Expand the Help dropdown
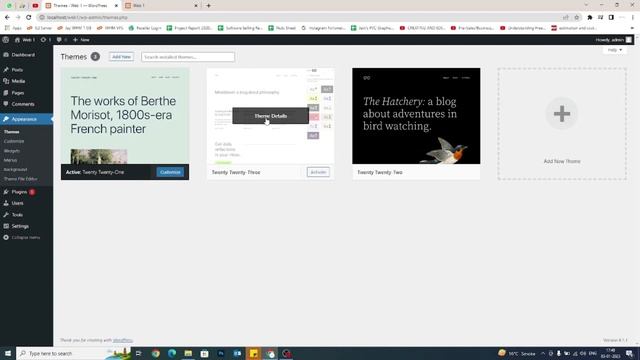Image resolution: width=640 pixels, height=360 pixels. tap(615, 50)
